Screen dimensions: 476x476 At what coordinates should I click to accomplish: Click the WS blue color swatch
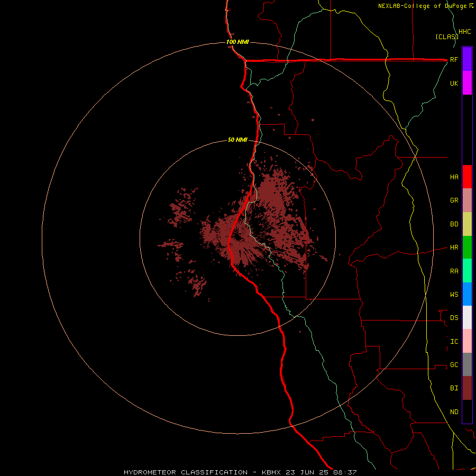point(467,294)
